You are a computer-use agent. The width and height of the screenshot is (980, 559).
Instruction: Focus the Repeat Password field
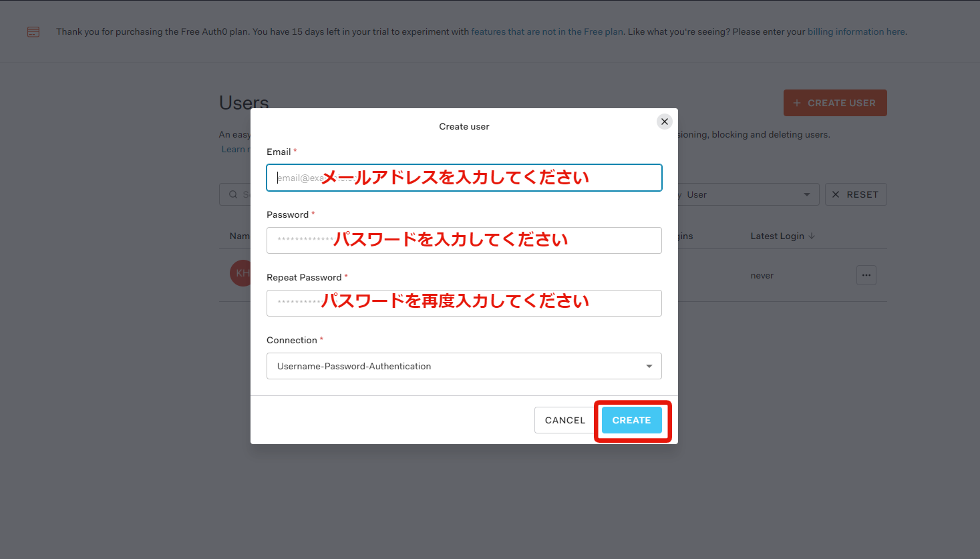(x=464, y=303)
